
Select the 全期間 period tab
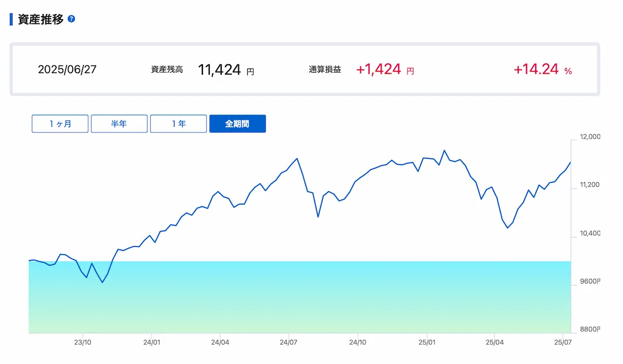(238, 124)
